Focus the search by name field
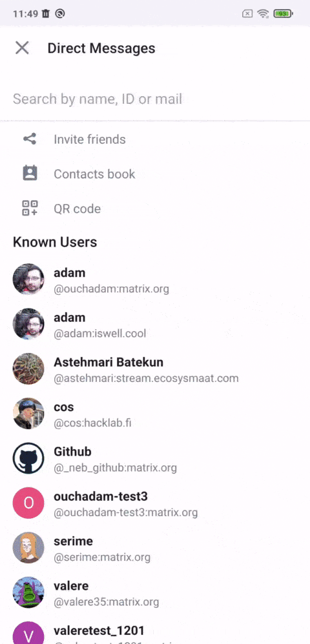310x644 pixels. pos(155,99)
